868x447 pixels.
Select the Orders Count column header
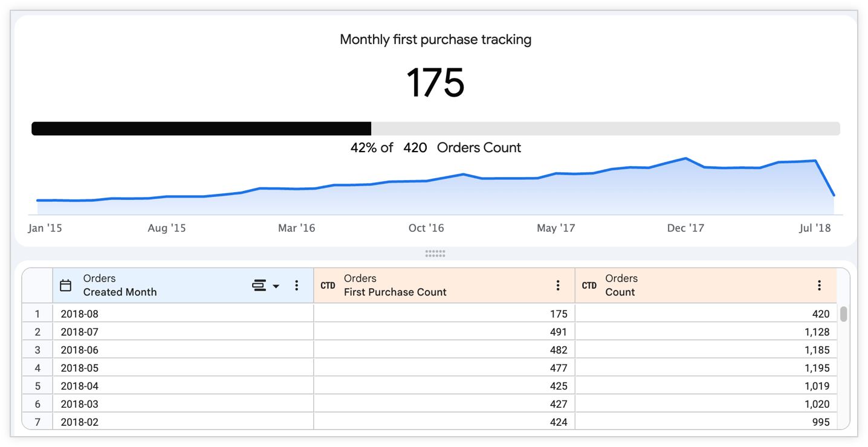pos(706,286)
